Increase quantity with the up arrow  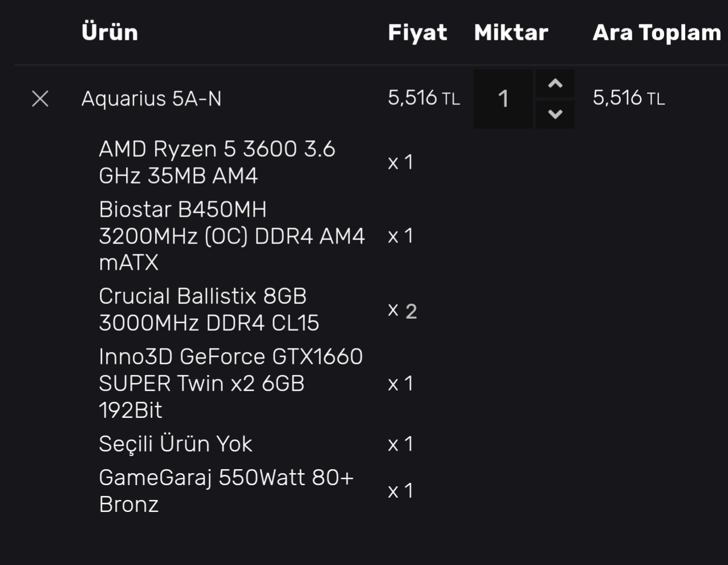click(555, 84)
